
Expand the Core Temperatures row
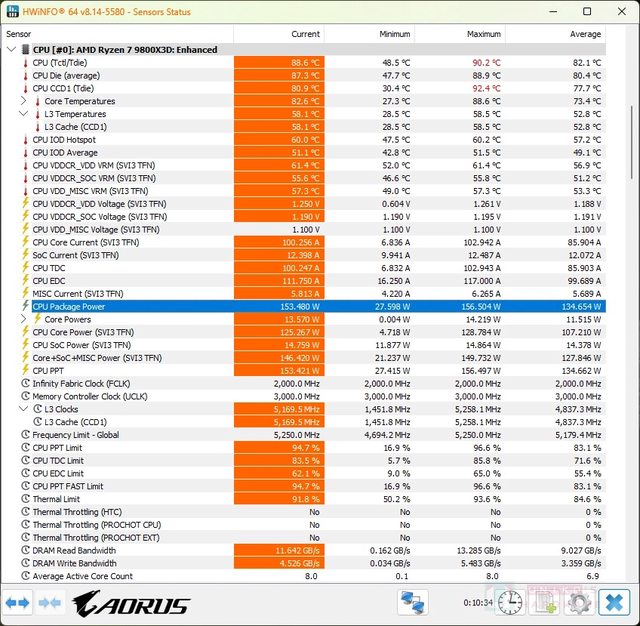pos(24,101)
